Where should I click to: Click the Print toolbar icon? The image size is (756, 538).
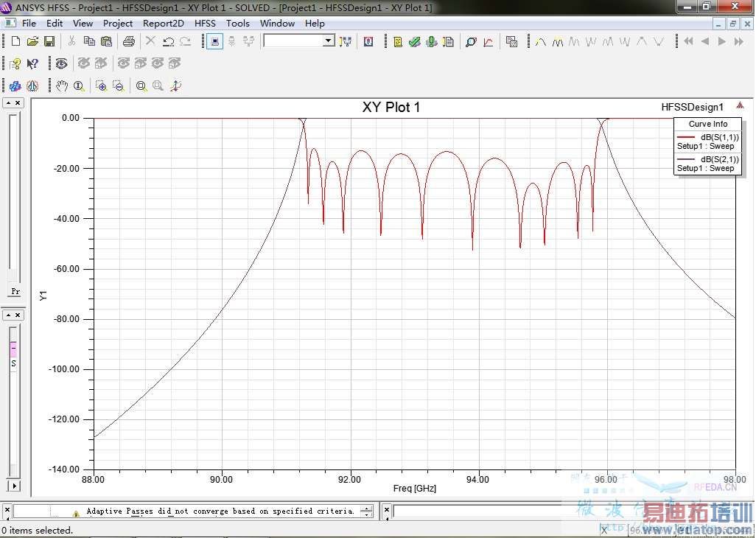click(x=128, y=42)
